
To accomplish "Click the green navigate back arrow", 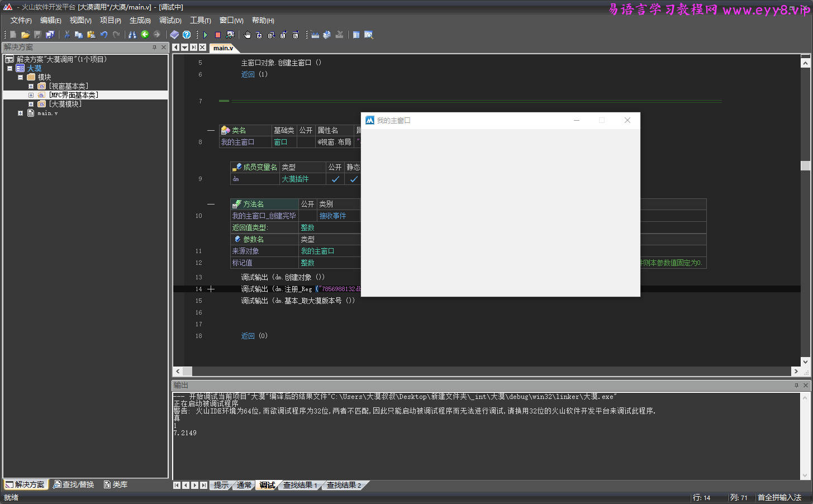I will point(145,35).
